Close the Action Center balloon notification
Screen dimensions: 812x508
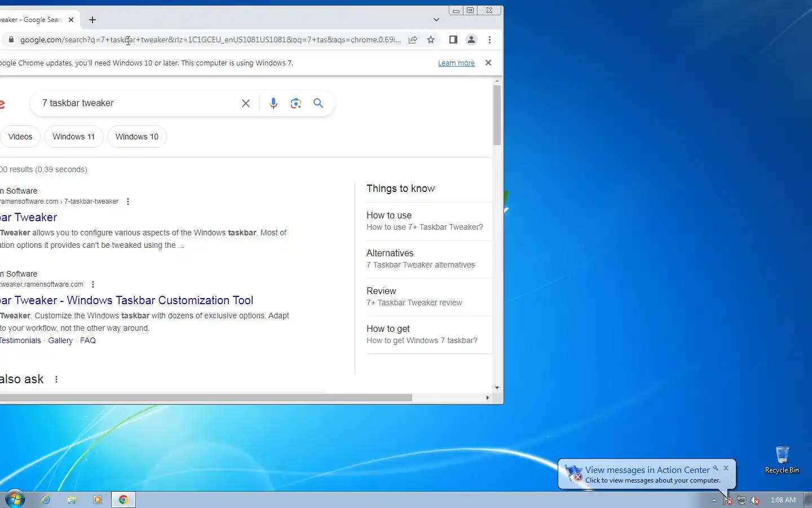click(726, 468)
